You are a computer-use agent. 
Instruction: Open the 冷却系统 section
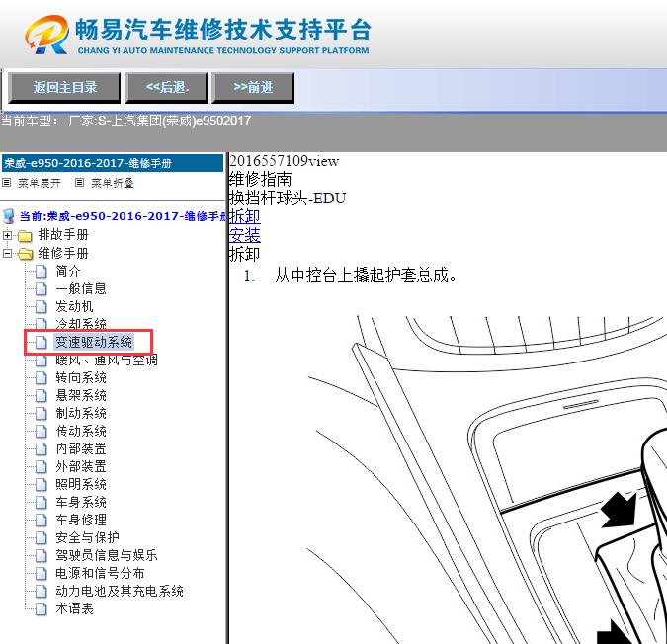(81, 324)
